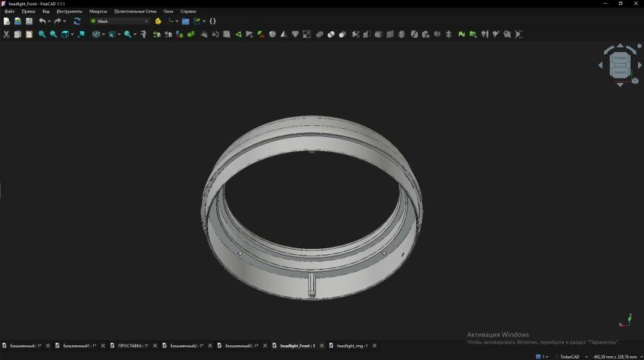Open a file via the Open icon
The image size is (644, 360).
tap(18, 21)
